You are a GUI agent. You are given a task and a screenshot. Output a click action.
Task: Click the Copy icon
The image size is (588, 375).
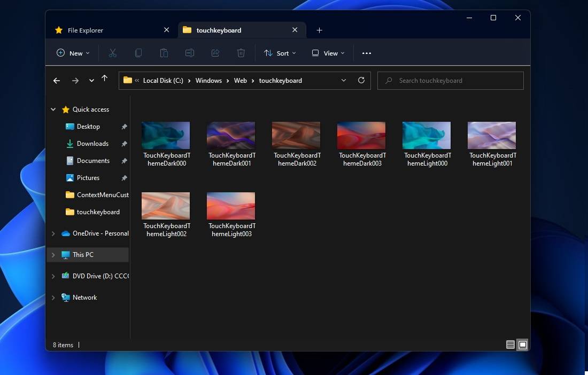pos(138,53)
